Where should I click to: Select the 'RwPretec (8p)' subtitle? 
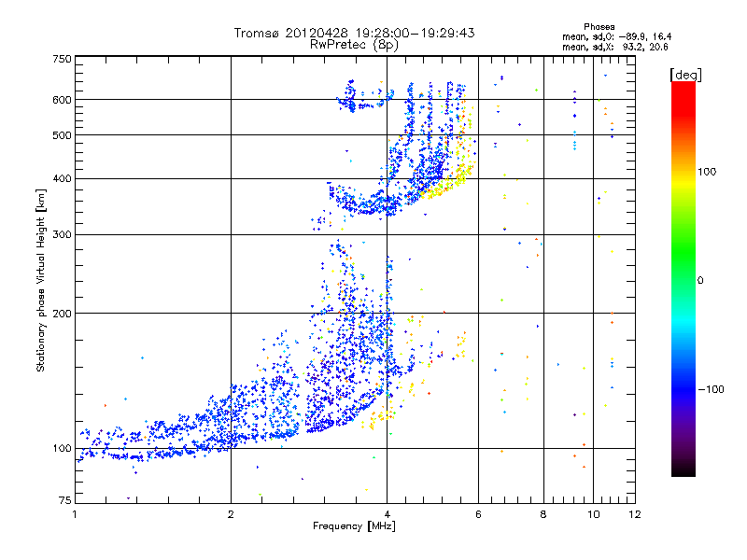coord(354,45)
